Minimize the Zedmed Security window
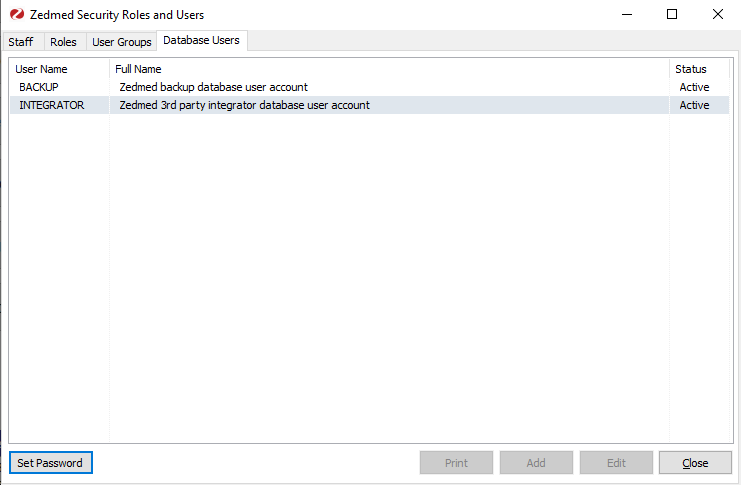Image resolution: width=741 pixels, height=485 pixels. point(627,15)
